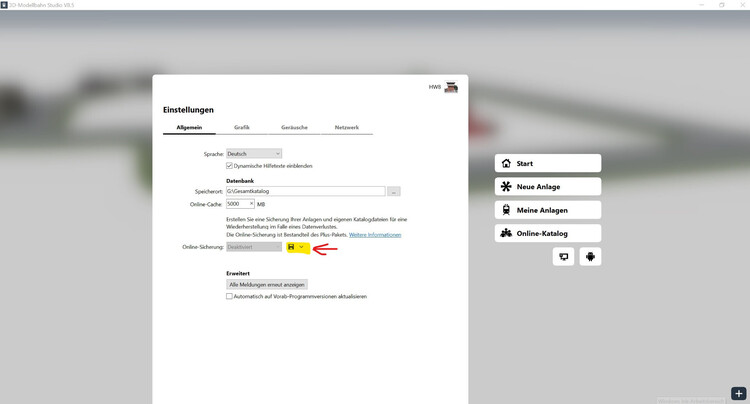
Task: Click the plus button in bottom corner
Action: (x=739, y=393)
